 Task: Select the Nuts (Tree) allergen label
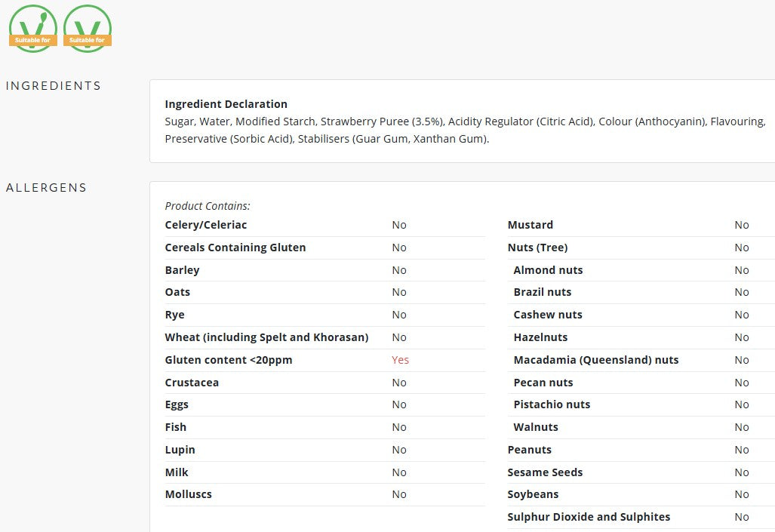click(537, 248)
